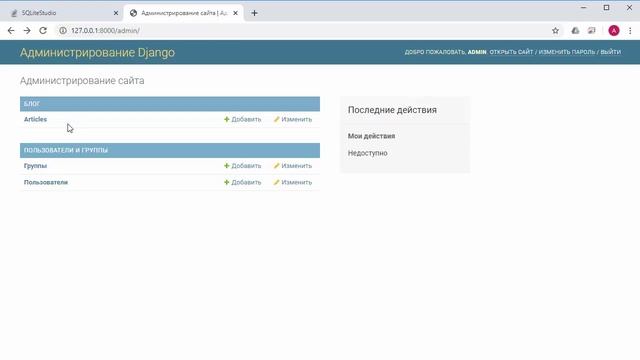Click the Последние действия heading
This screenshot has width=640, height=360.
pyautogui.click(x=392, y=110)
